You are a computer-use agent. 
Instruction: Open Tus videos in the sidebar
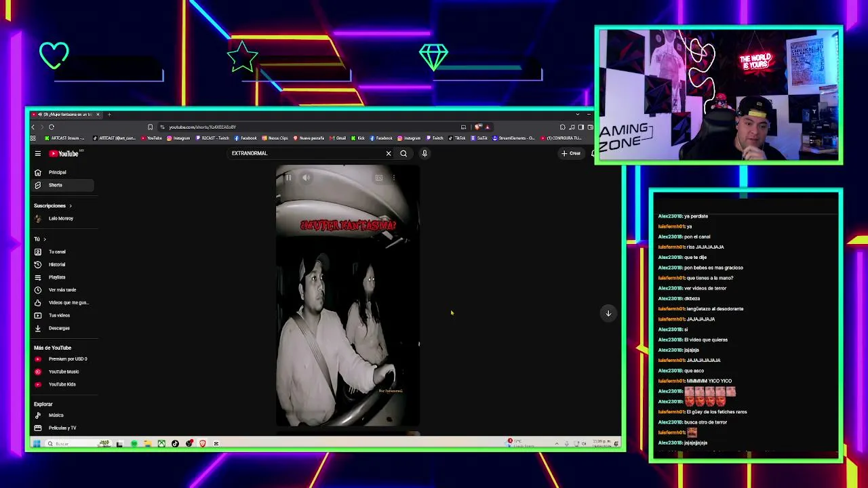pos(62,315)
